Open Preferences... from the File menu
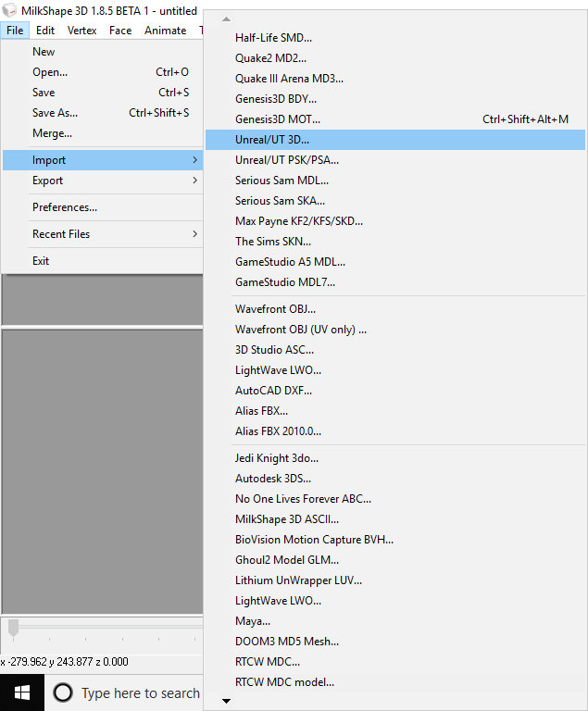The image size is (588, 711). 103,206
